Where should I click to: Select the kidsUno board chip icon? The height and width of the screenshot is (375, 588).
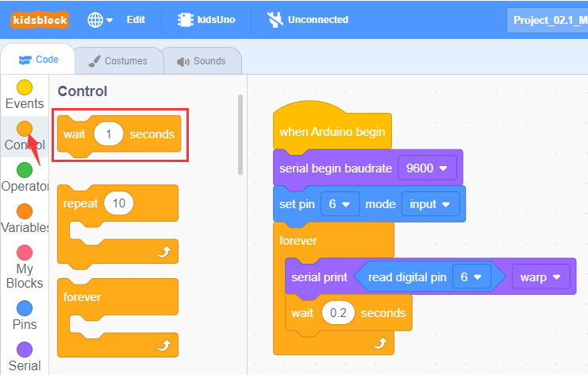point(185,20)
